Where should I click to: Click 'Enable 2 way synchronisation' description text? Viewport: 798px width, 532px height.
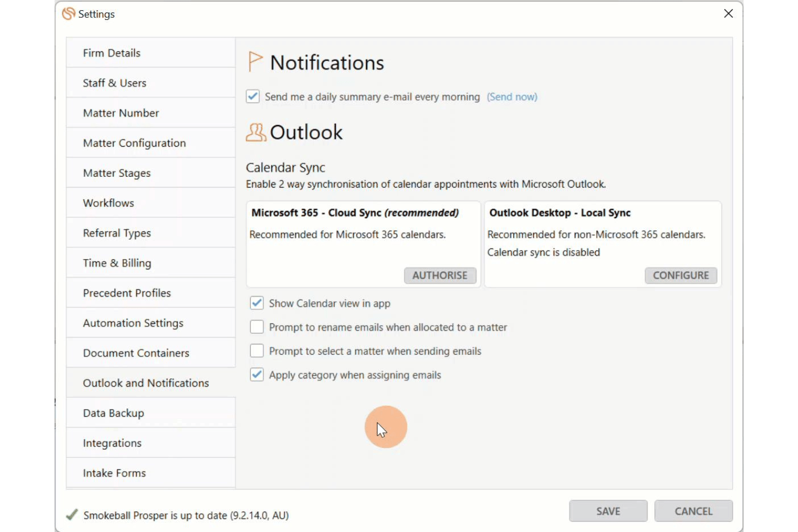coord(426,184)
